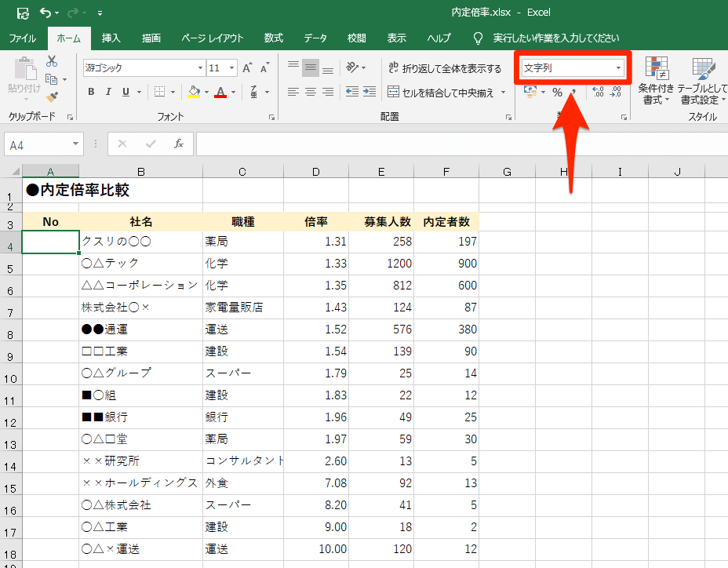Open the ヘルプ tab
This screenshot has width=728, height=568.
439,38
